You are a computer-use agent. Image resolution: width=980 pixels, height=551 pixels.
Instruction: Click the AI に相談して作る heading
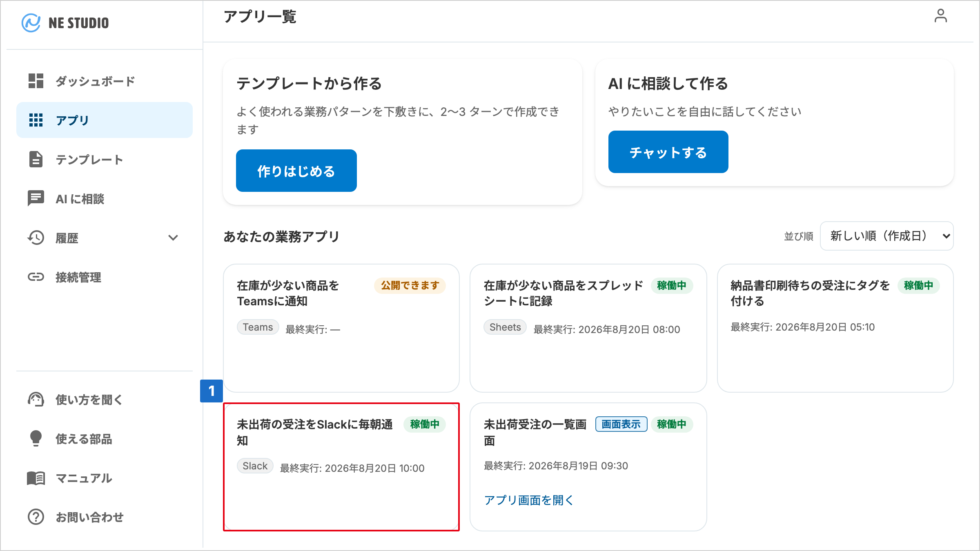668,83
